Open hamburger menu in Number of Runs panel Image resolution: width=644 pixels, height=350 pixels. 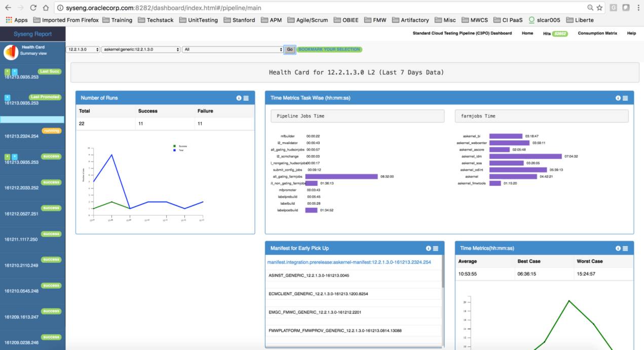246,98
